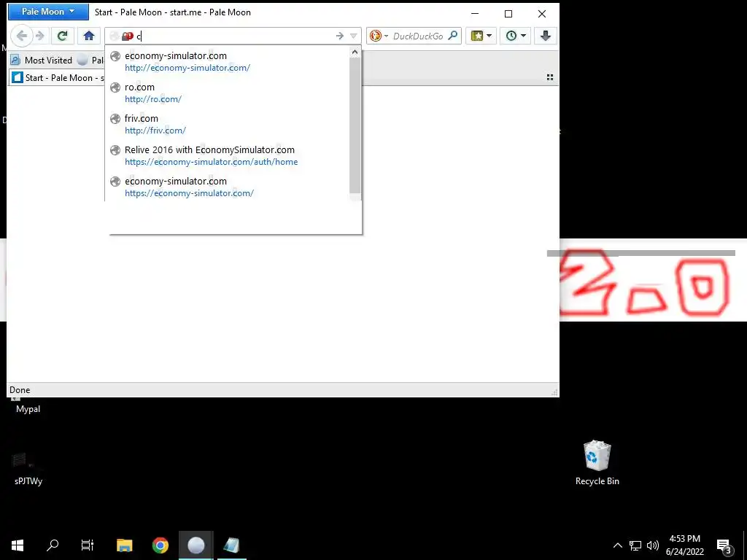The height and width of the screenshot is (560, 747).
Task: Click the search magnifier icon in search box
Action: tap(453, 36)
